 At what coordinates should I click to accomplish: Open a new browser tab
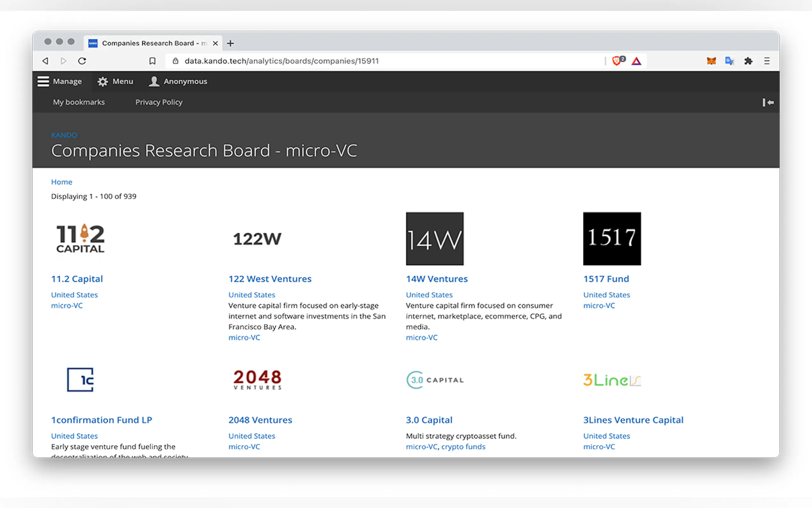click(x=230, y=43)
